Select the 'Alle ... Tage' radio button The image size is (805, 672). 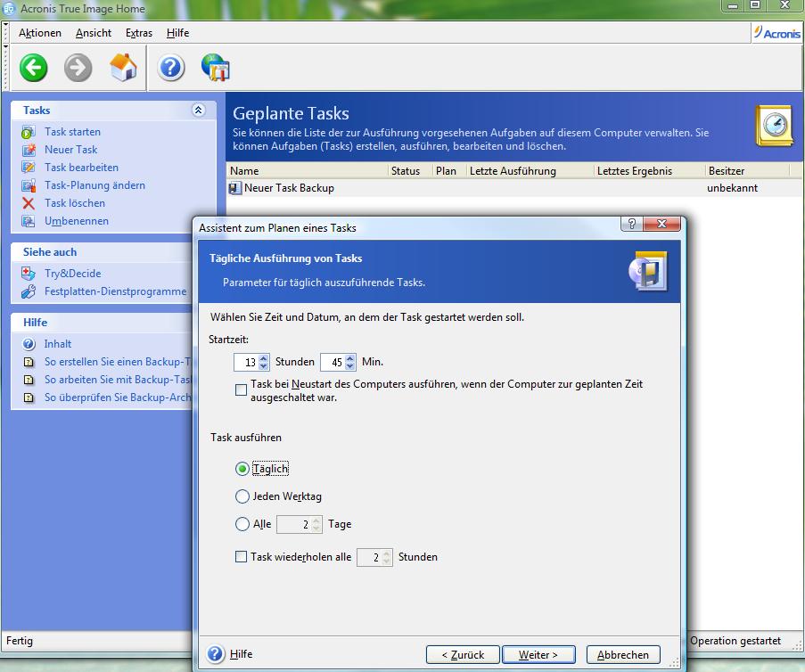242,524
